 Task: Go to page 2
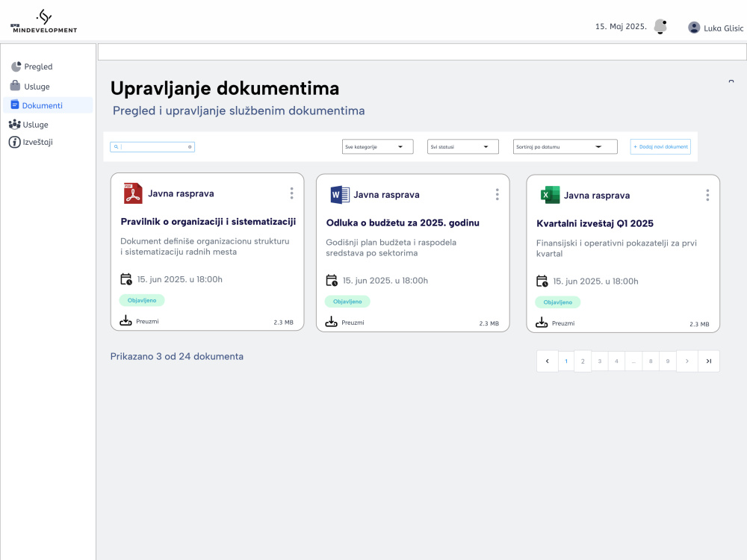click(583, 361)
